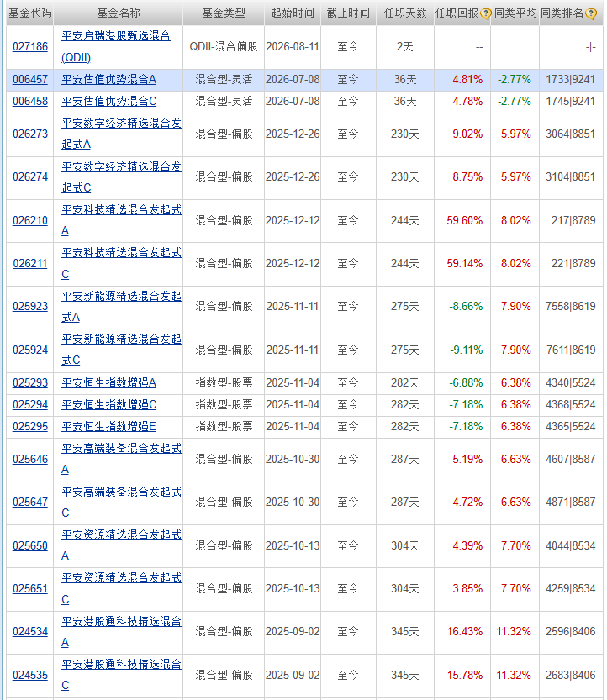Open 平安恒生指数增强C fund link
The width and height of the screenshot is (607, 700).
(109, 405)
